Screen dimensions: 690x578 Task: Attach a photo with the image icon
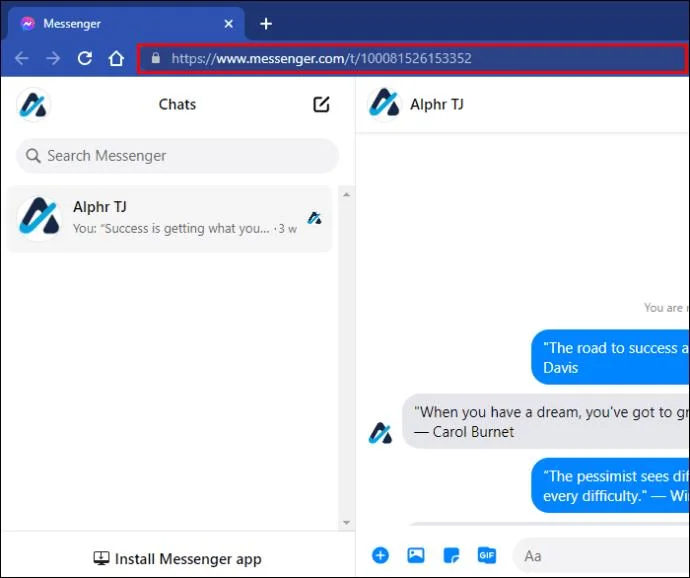[x=416, y=556]
